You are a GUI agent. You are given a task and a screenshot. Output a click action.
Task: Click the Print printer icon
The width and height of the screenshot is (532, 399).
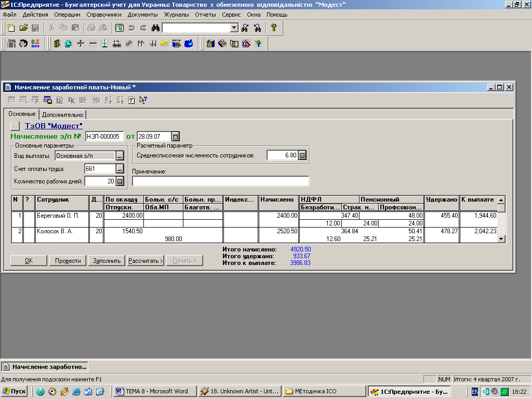point(91,28)
